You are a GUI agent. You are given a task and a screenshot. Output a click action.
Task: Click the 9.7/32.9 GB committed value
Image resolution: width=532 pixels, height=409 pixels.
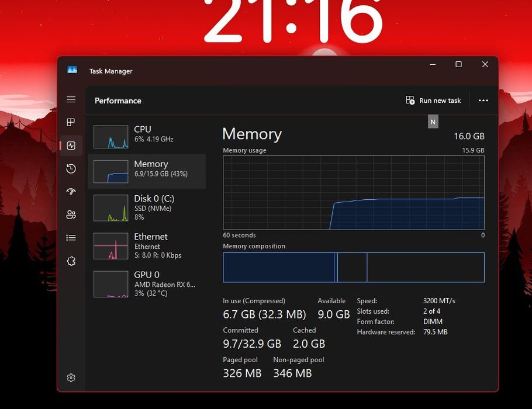tap(252, 344)
